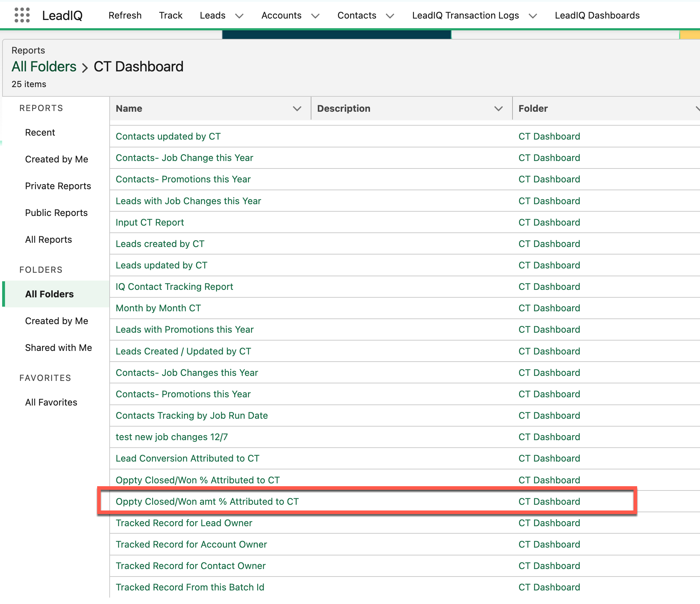Image resolution: width=700 pixels, height=604 pixels.
Task: Open the Input CT Report link
Action: tap(150, 222)
